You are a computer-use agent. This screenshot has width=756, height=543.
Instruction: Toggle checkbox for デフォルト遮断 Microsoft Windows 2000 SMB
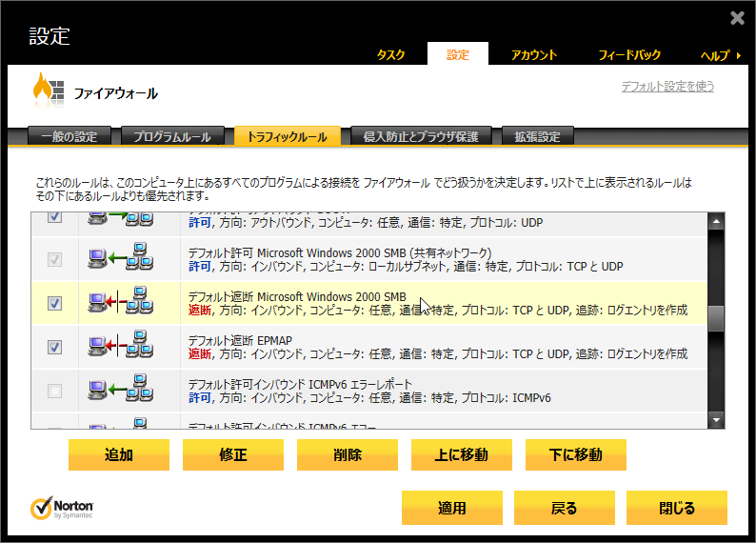[x=55, y=303]
